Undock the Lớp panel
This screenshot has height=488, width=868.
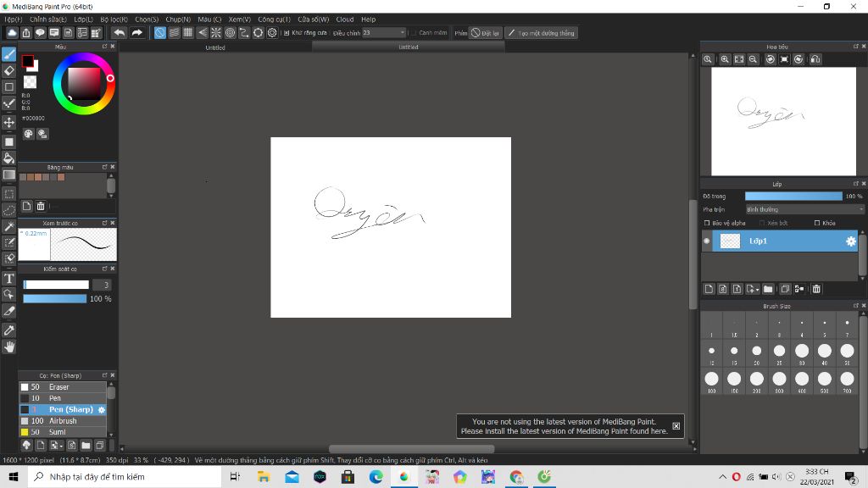pos(856,184)
